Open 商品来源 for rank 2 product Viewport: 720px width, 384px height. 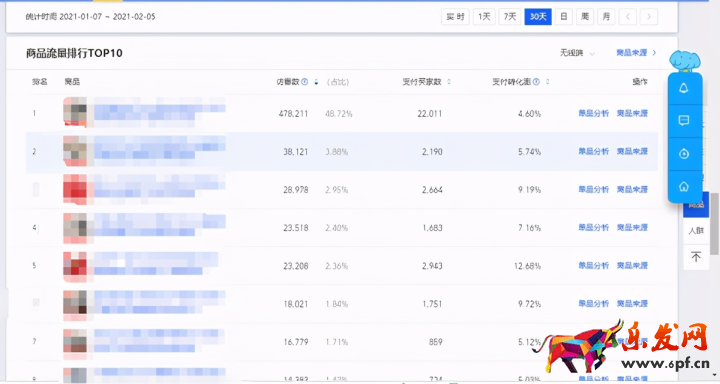pos(632,151)
